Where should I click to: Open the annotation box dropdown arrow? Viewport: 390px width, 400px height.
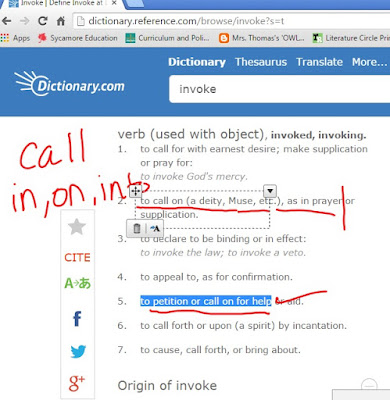coord(270,191)
